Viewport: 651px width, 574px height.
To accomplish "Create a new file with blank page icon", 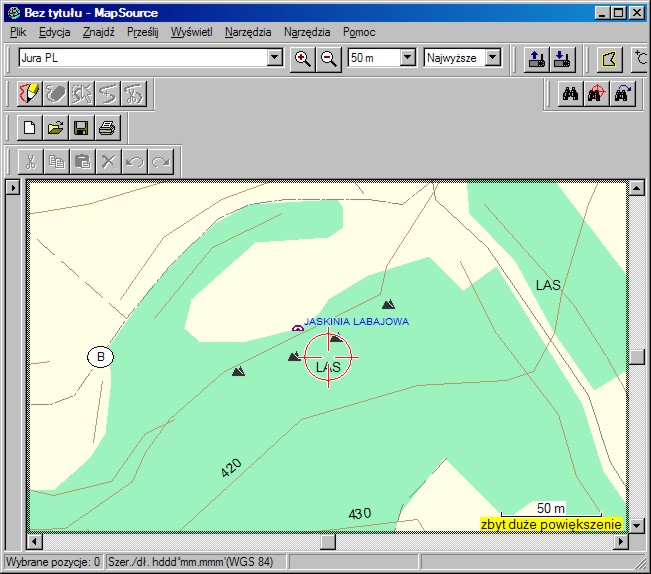I will pyautogui.click(x=30, y=128).
